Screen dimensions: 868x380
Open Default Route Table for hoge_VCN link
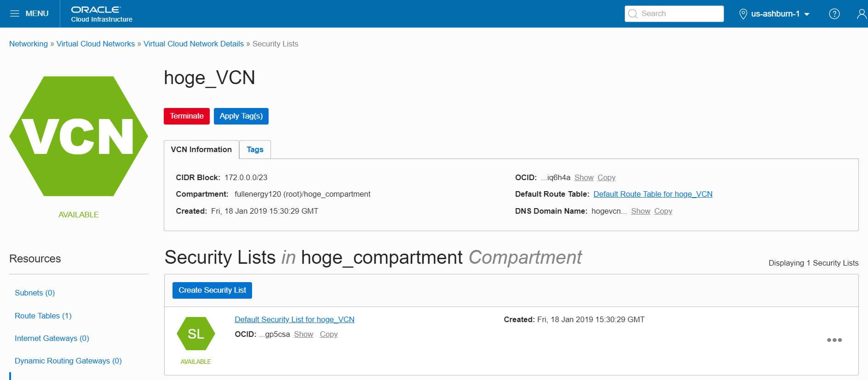(653, 194)
